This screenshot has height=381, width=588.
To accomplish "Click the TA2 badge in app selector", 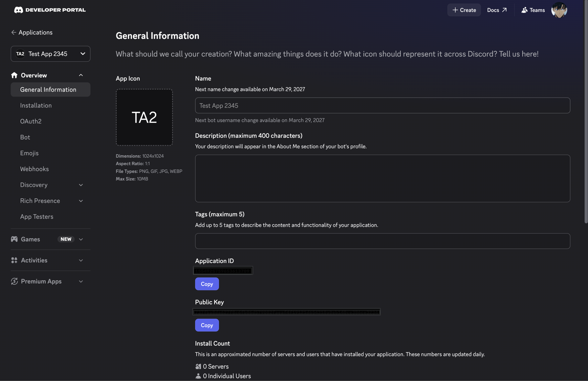I will (x=20, y=54).
